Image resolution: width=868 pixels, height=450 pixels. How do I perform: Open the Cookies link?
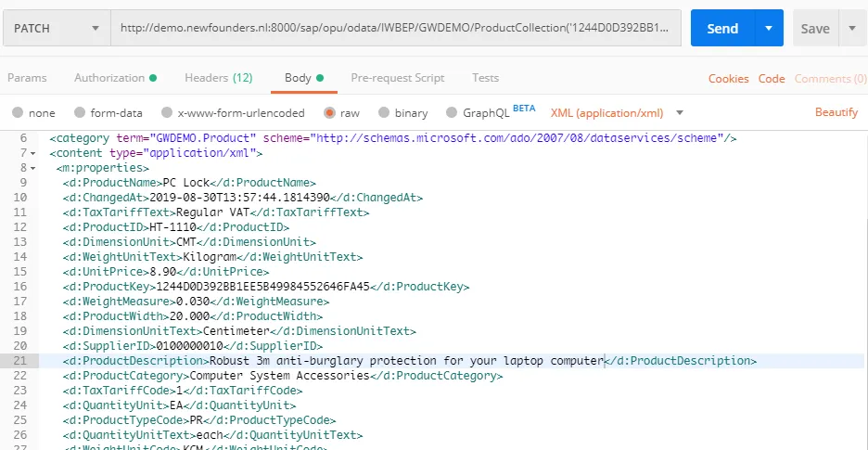(x=728, y=79)
